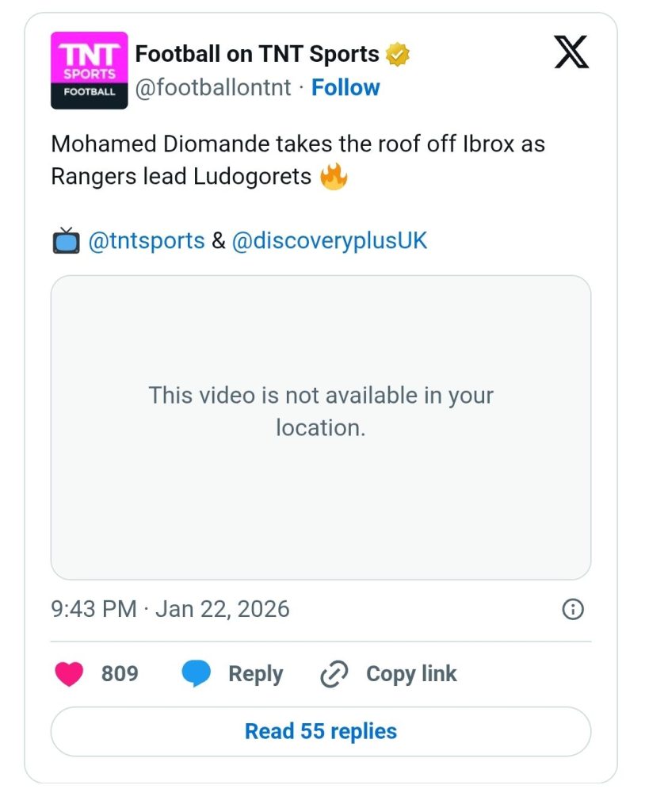Click the 9:43 PM Jan 22, 2026 timestamp
Image resolution: width=645 pixels, height=812 pixels.
170,609
